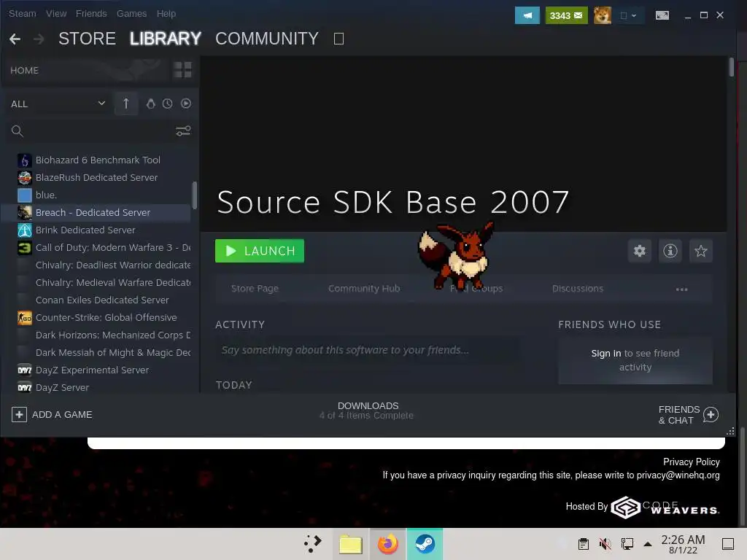Click the game list sidebar scrollbar
The width and height of the screenshot is (747, 560).
coord(194,195)
